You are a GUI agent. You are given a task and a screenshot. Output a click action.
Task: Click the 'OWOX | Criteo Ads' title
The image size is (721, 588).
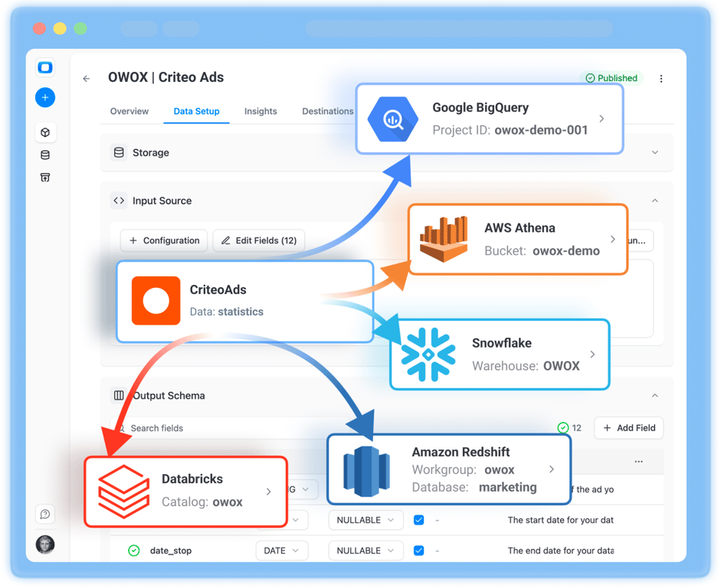point(166,77)
